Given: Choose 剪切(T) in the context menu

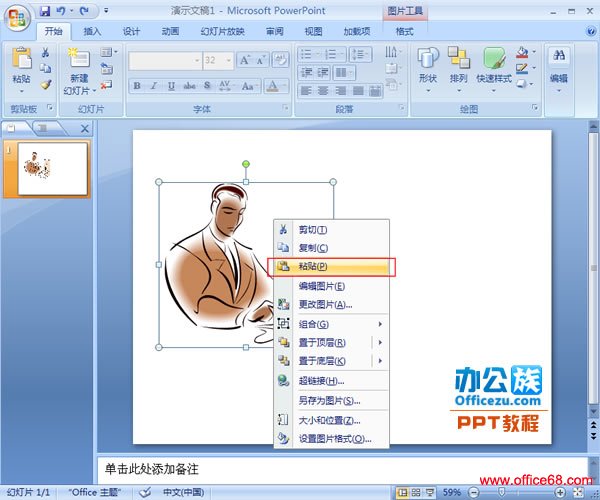Looking at the screenshot, I should tap(331, 230).
